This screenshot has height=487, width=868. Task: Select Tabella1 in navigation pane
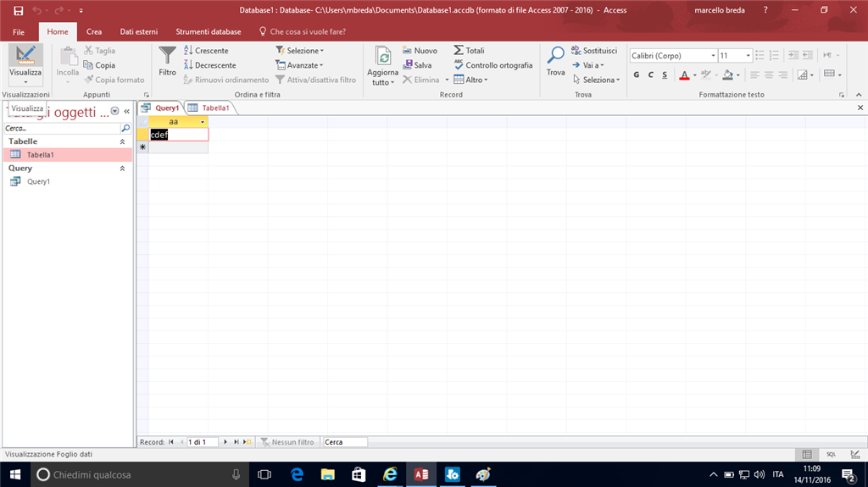[x=68, y=155]
